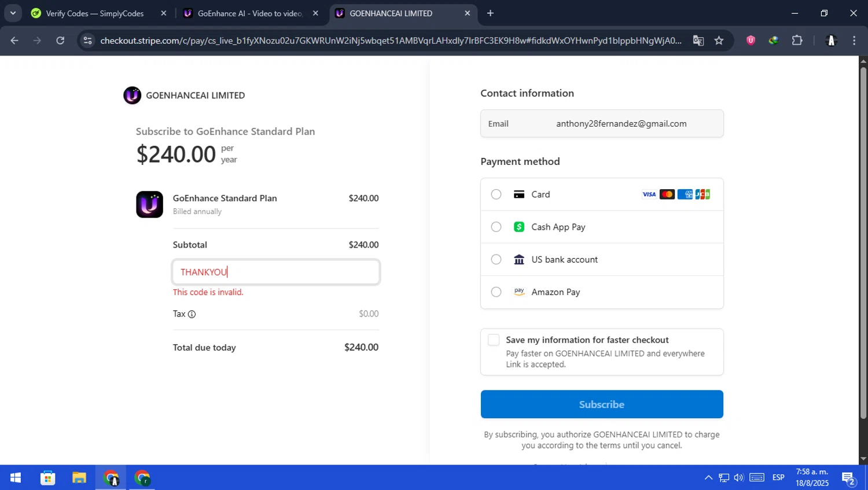Bookmark this page with the star icon
Viewport: 868px width, 490px height.
coord(719,40)
